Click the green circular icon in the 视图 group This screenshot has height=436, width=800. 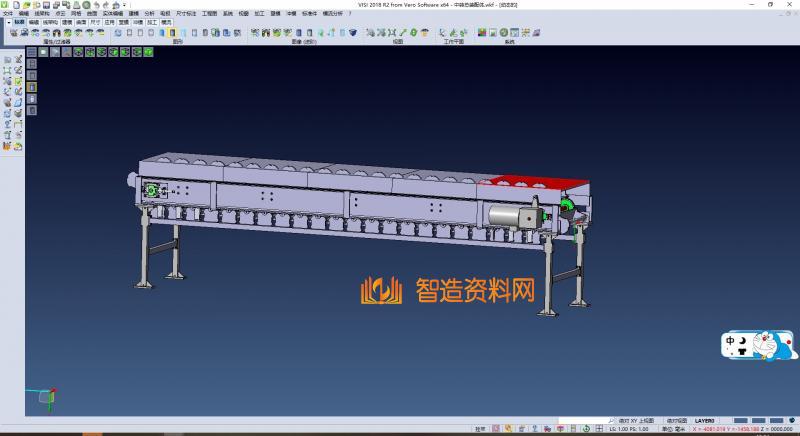(414, 33)
